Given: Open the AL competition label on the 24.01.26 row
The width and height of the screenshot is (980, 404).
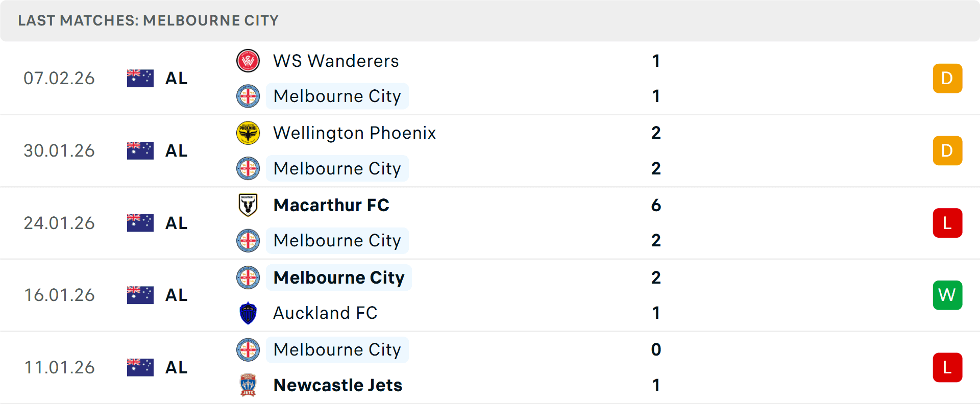Looking at the screenshot, I should (x=176, y=223).
